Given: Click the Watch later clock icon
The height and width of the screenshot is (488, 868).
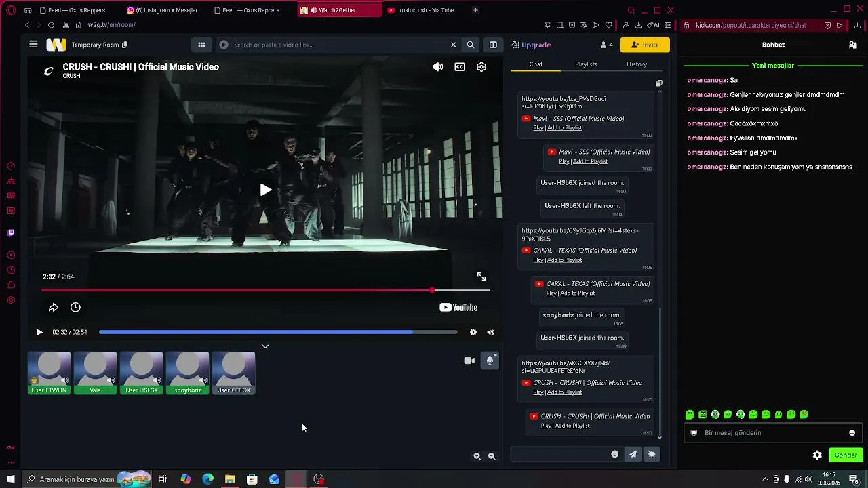Looking at the screenshot, I should coord(75,308).
